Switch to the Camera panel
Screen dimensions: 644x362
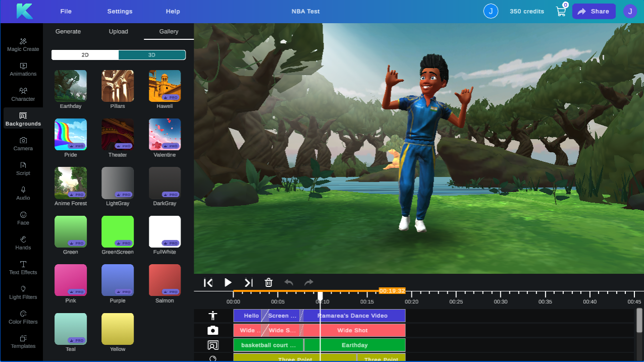coord(23,144)
